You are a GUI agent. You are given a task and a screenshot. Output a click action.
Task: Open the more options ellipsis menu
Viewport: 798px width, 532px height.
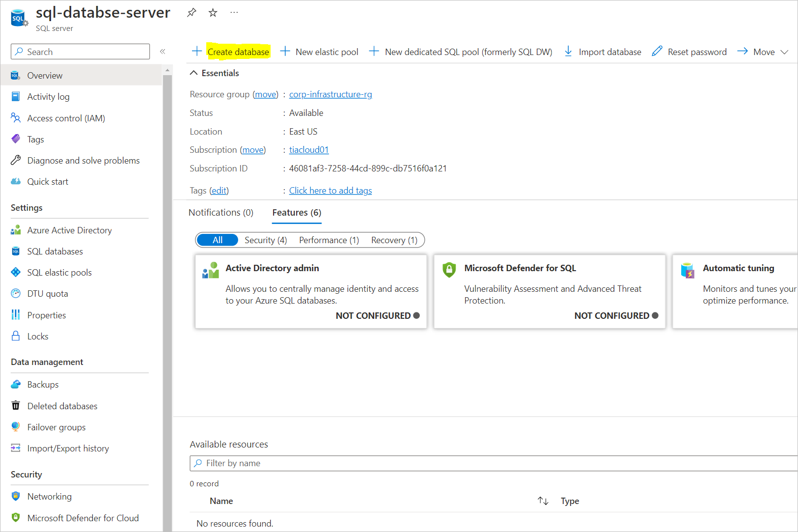coord(234,13)
